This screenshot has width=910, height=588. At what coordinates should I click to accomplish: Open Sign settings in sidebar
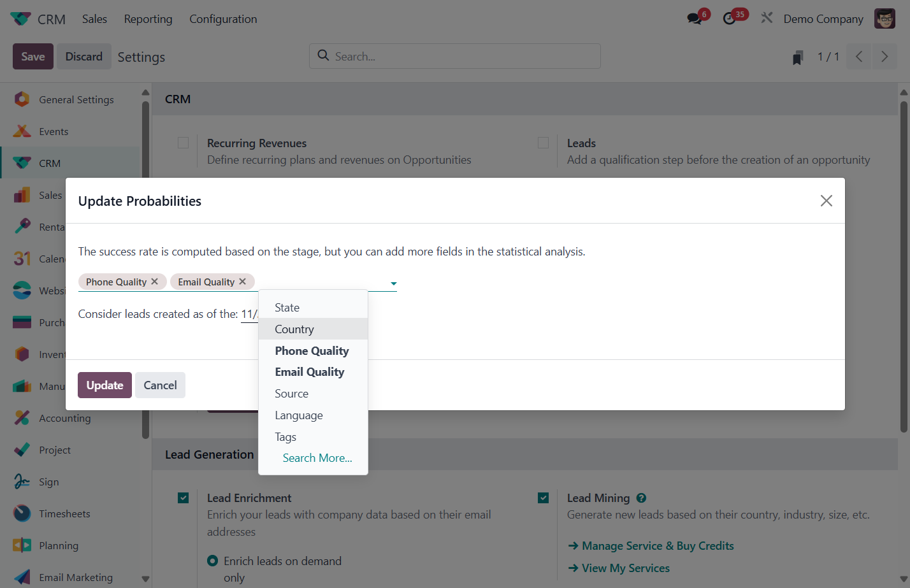coord(70,482)
